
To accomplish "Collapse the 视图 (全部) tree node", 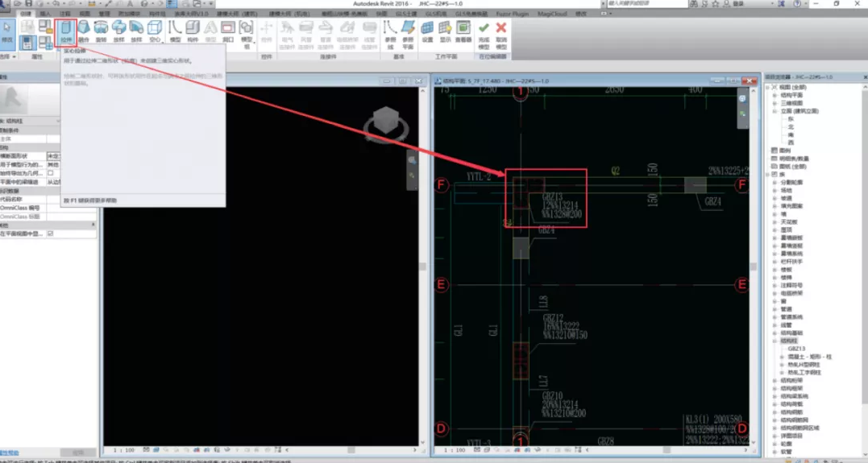I will pos(768,88).
